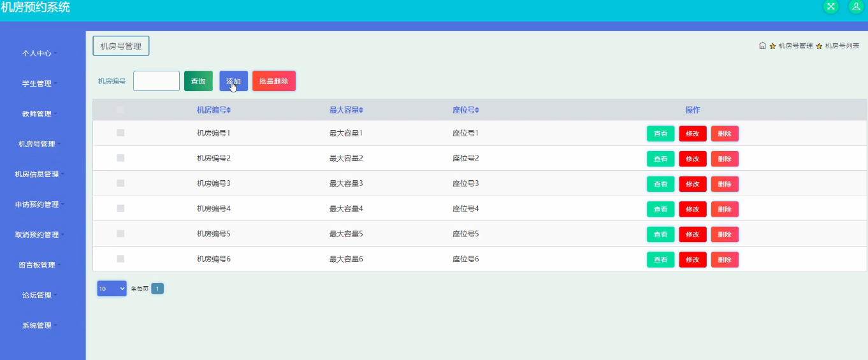Expand the 机房信息管理 sidebar menu
This screenshot has width=868, height=360.
(40, 175)
